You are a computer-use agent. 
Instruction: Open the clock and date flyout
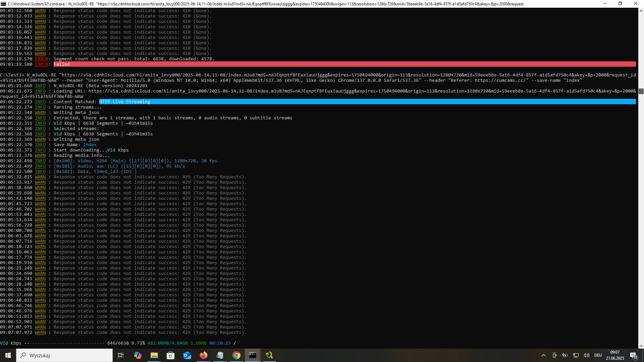pyautogui.click(x=615, y=355)
